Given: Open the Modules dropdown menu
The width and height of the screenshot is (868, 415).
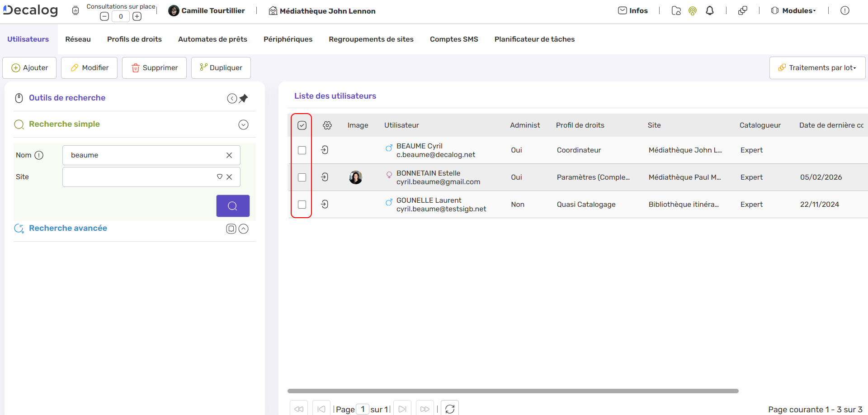Looking at the screenshot, I should coord(794,11).
